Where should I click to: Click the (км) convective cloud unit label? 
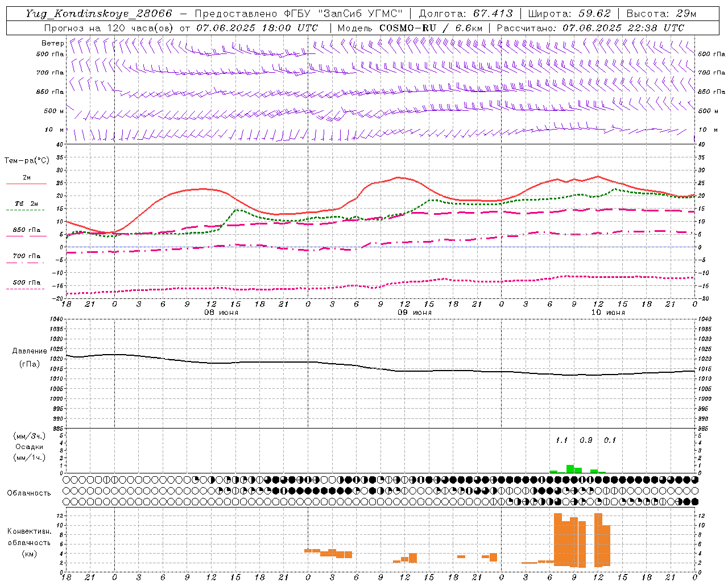[29, 554]
